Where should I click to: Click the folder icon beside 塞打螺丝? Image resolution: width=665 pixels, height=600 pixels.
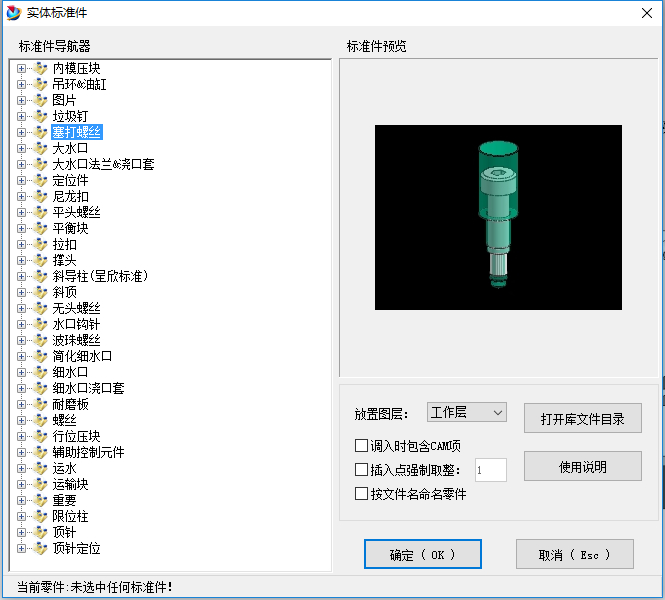pos(40,132)
